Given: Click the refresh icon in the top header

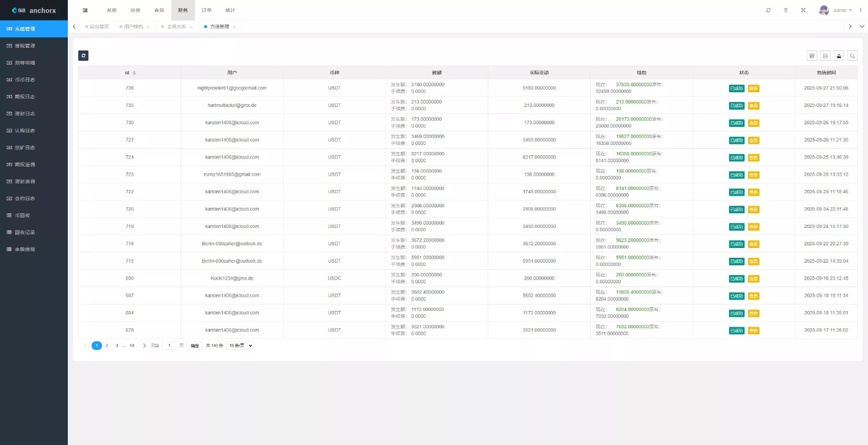Looking at the screenshot, I should coord(768,10).
